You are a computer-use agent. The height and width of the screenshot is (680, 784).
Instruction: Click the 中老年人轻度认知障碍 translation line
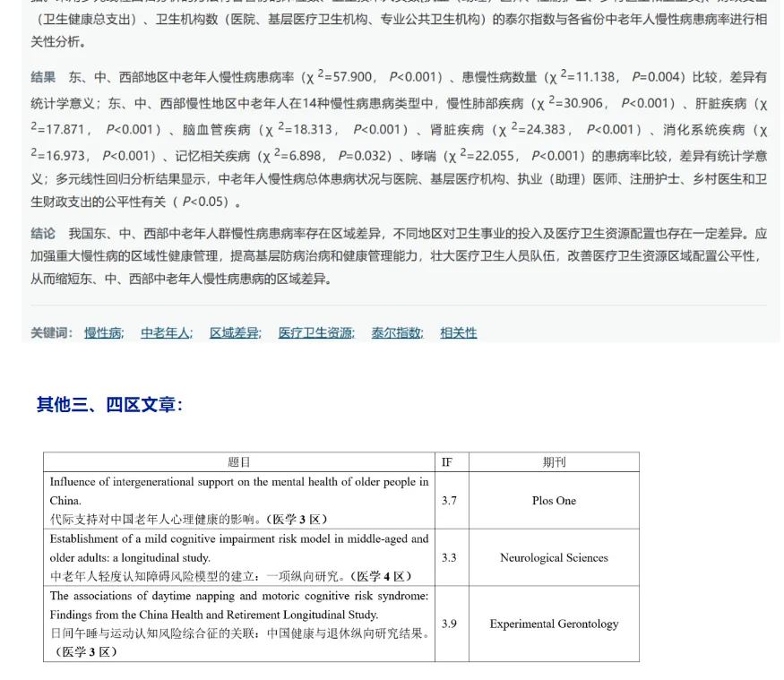click(230, 576)
